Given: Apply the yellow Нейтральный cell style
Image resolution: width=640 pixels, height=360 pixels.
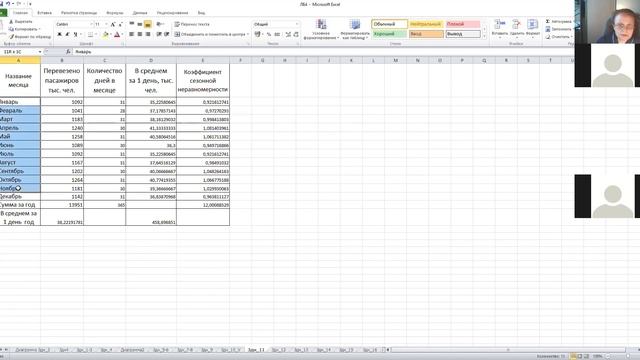Looking at the screenshot, I should click(426, 24).
